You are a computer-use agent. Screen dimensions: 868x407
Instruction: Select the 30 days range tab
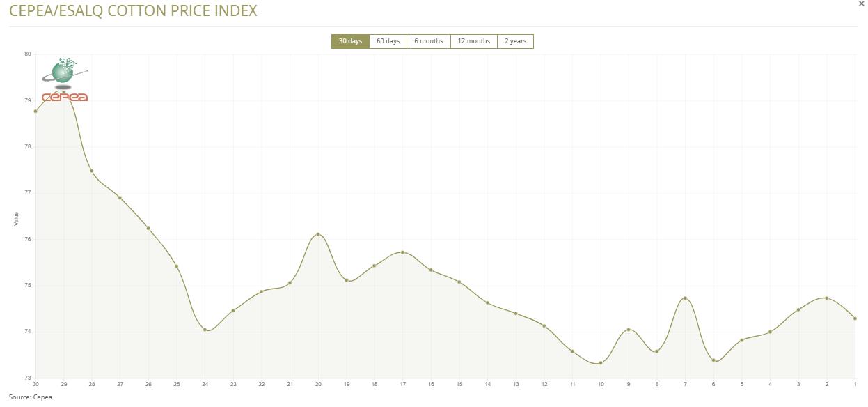pos(350,41)
